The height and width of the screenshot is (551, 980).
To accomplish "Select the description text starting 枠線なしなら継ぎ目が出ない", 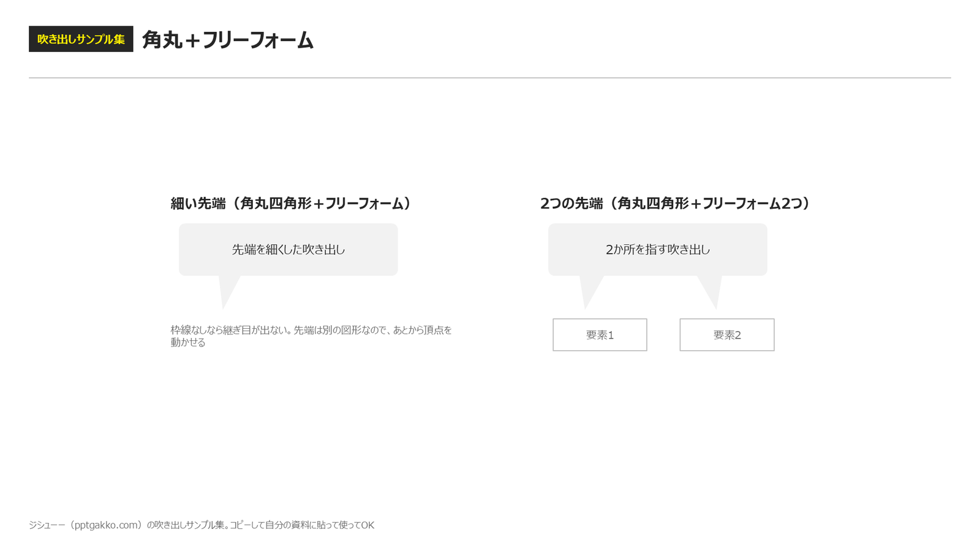I will tap(311, 336).
